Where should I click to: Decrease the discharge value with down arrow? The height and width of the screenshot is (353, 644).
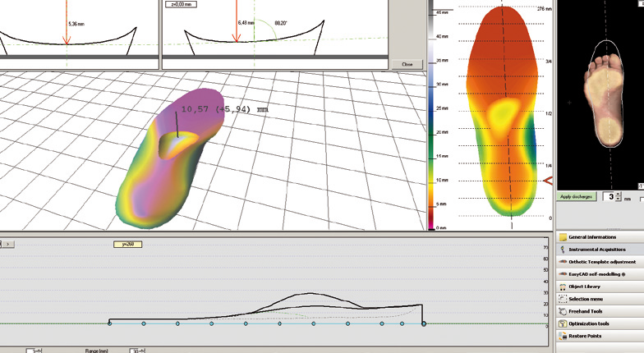(617, 199)
